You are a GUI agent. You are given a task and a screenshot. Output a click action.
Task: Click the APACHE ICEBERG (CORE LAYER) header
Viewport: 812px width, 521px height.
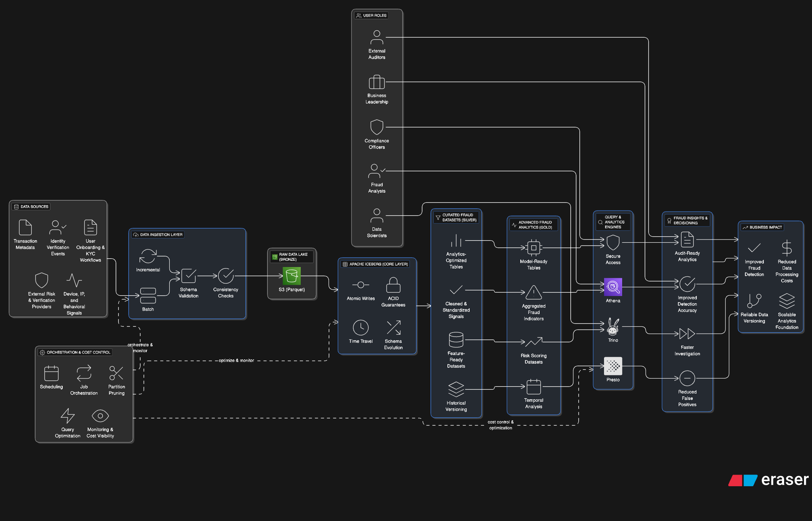pyautogui.click(x=378, y=264)
